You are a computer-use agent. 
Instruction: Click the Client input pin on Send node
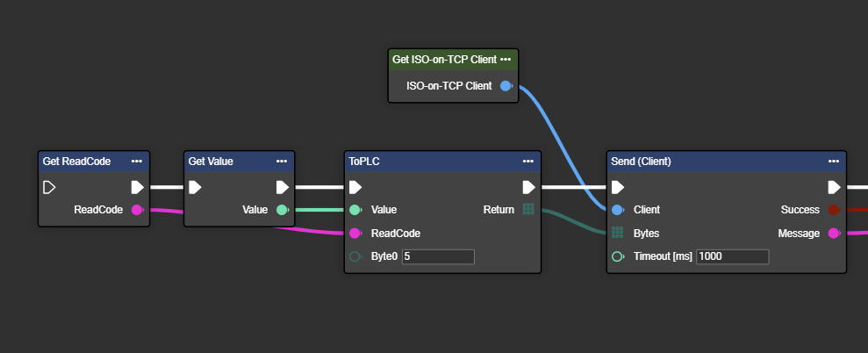coord(618,210)
